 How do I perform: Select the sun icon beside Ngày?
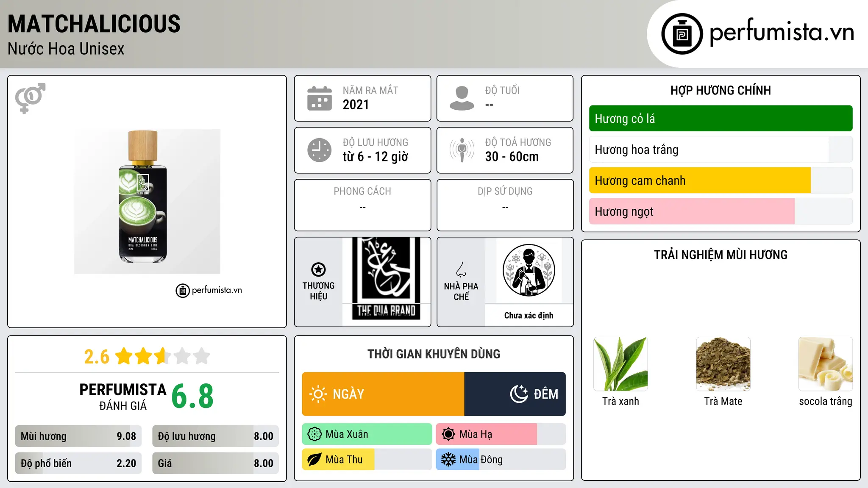318,394
